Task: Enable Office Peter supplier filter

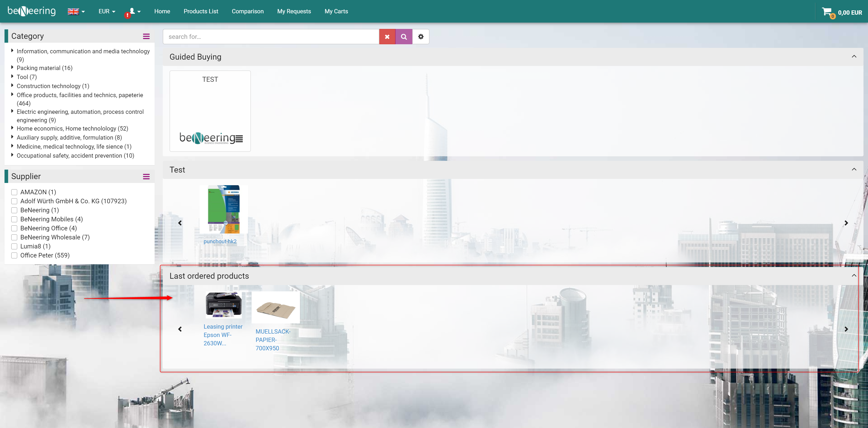Action: click(14, 256)
